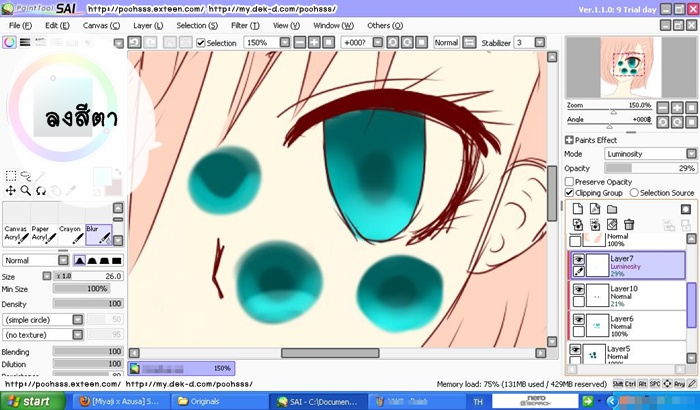Image resolution: width=700 pixels, height=410 pixels.
Task: Toggle the Selection checkbox
Action: click(x=201, y=43)
